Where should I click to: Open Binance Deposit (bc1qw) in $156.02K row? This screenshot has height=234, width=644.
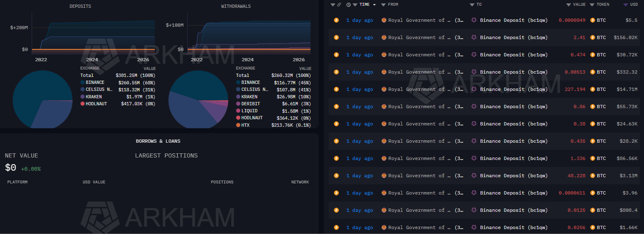[514, 37]
